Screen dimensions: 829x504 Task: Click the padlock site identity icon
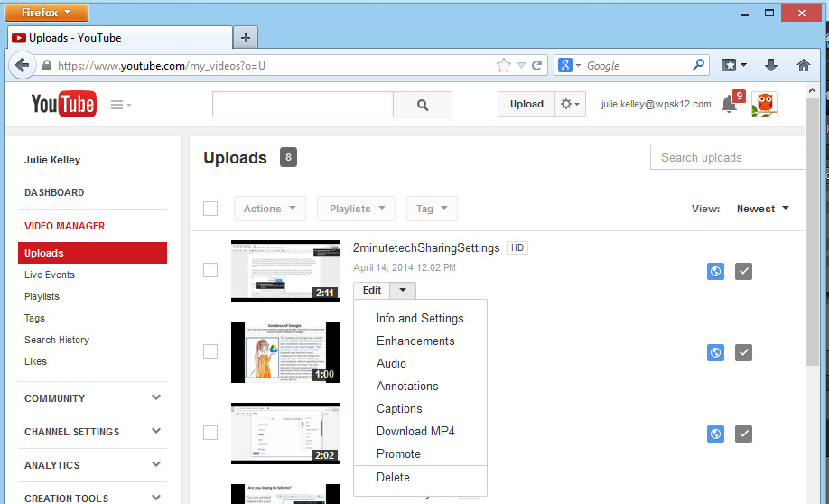pos(47,66)
